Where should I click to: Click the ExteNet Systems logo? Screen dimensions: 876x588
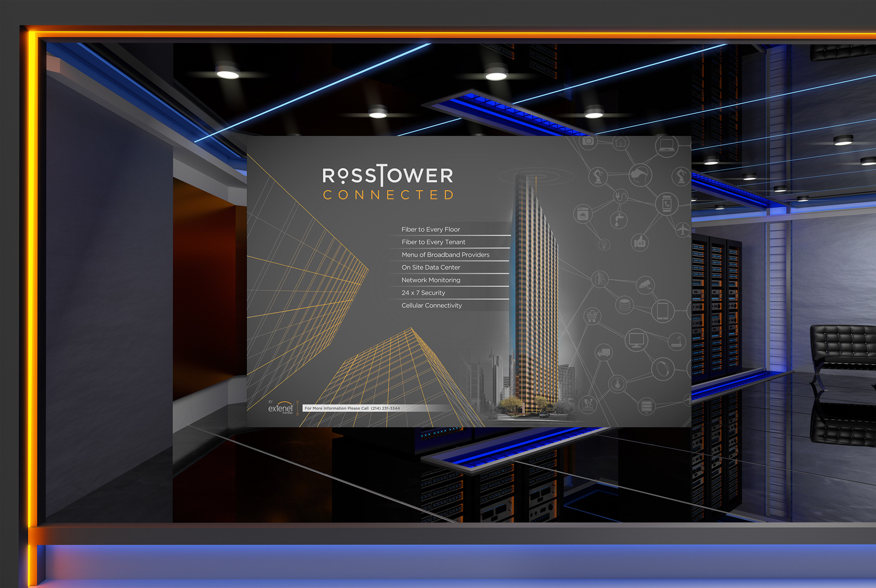[x=281, y=408]
